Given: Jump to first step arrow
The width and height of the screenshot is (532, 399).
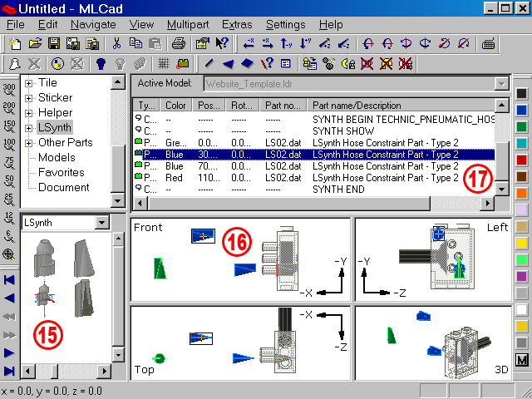Looking at the screenshot, I should pos(9,280).
